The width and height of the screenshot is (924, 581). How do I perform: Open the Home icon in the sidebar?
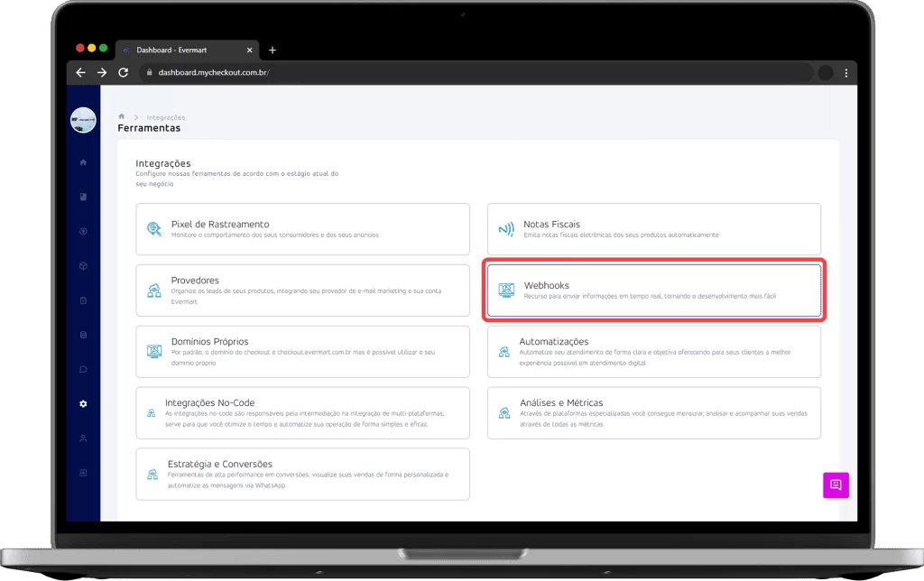point(82,161)
